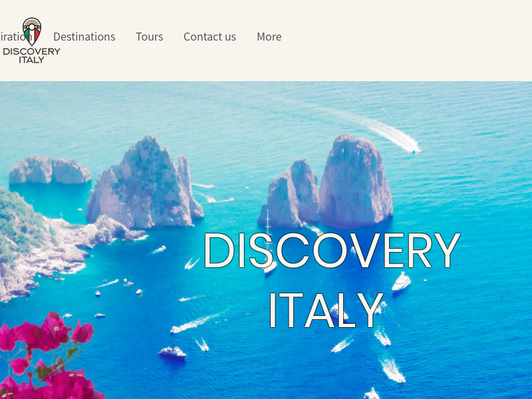Click the green vegetated coastline on the left
532x399 pixels.
21,221
